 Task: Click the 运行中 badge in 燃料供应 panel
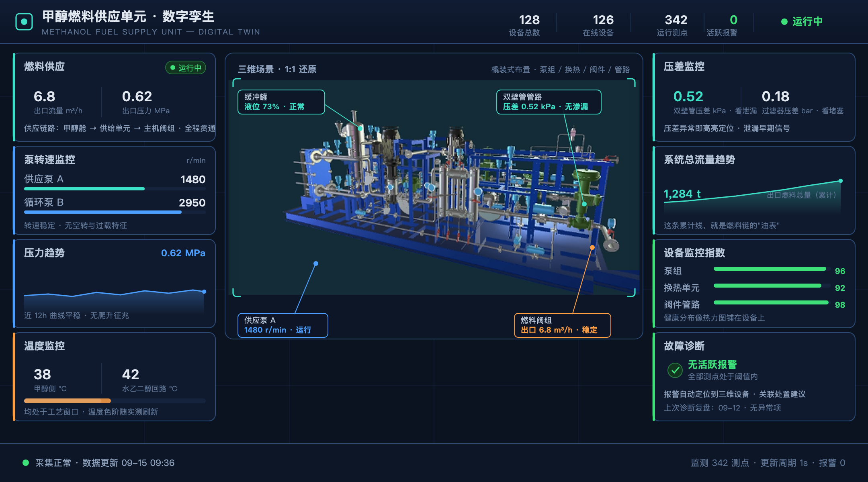(x=186, y=67)
